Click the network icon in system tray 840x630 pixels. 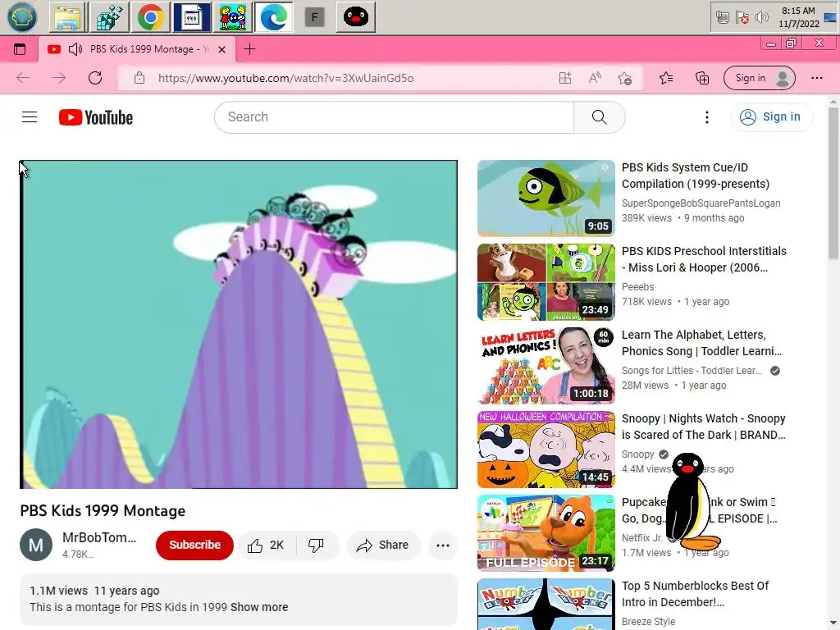(722, 18)
